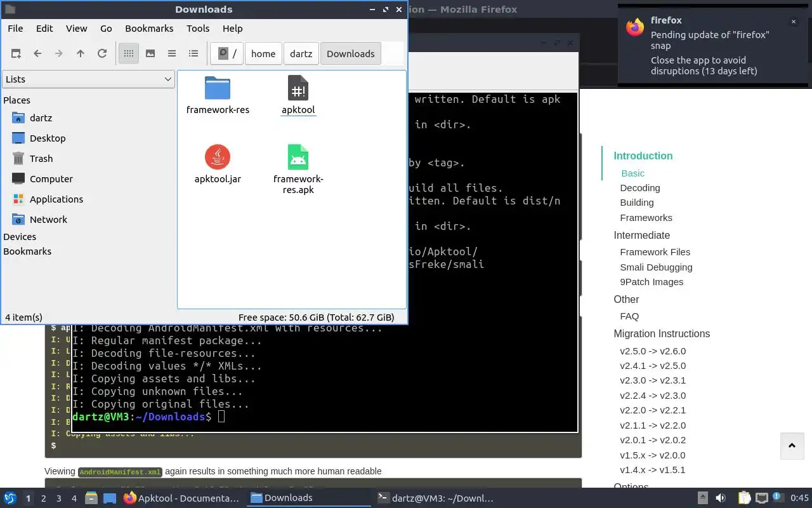Go to the Frameworks docs section
The height and width of the screenshot is (508, 812).
(x=646, y=218)
